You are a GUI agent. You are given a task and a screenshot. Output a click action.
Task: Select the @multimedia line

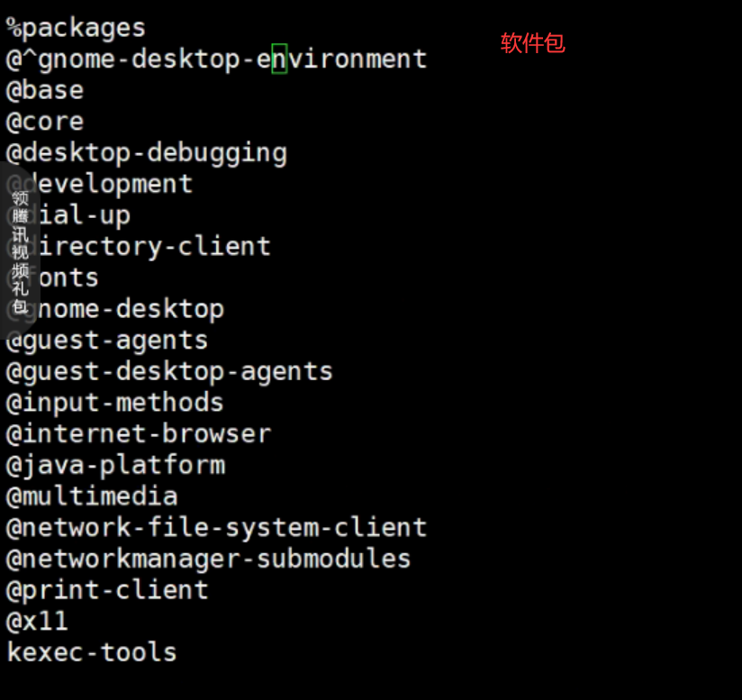click(x=92, y=496)
